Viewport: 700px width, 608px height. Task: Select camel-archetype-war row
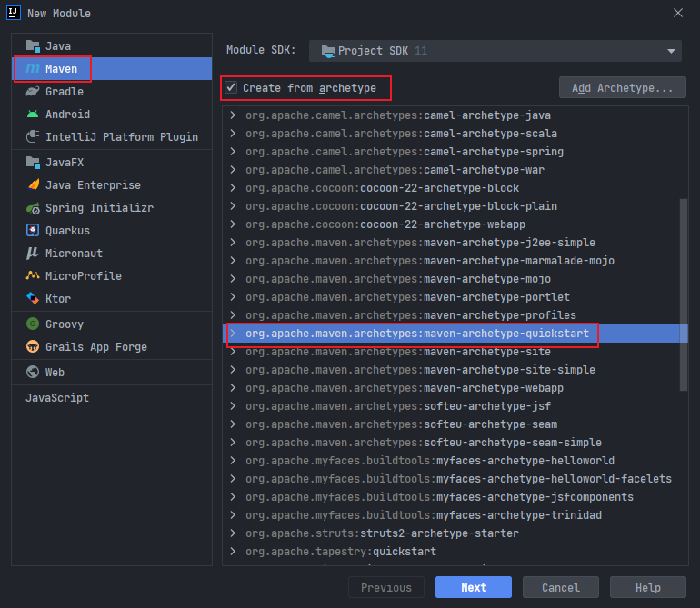pyautogui.click(x=455, y=170)
